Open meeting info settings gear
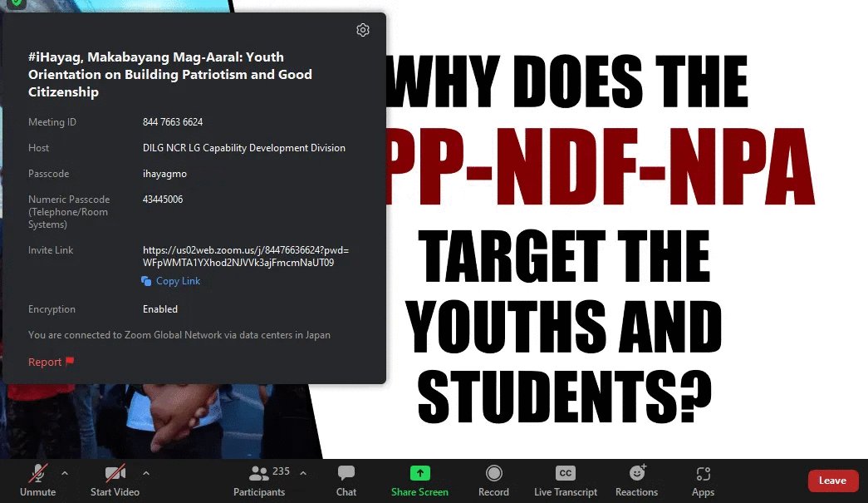868x503 pixels. 363,30
